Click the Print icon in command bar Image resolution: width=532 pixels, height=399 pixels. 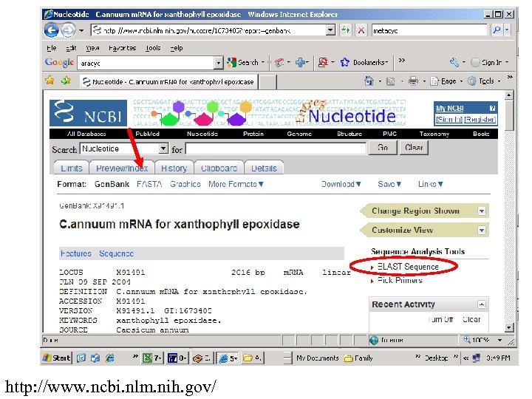click(413, 81)
